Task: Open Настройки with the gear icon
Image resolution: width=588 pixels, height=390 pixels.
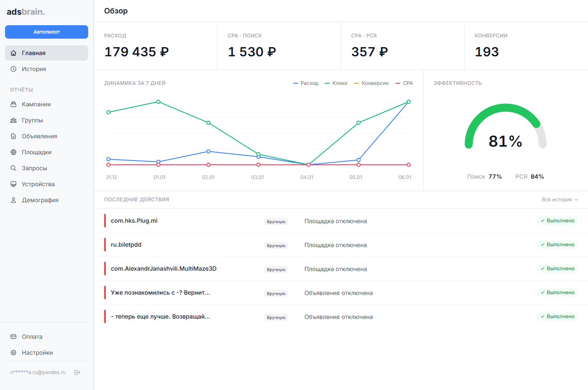Action: coord(13,352)
